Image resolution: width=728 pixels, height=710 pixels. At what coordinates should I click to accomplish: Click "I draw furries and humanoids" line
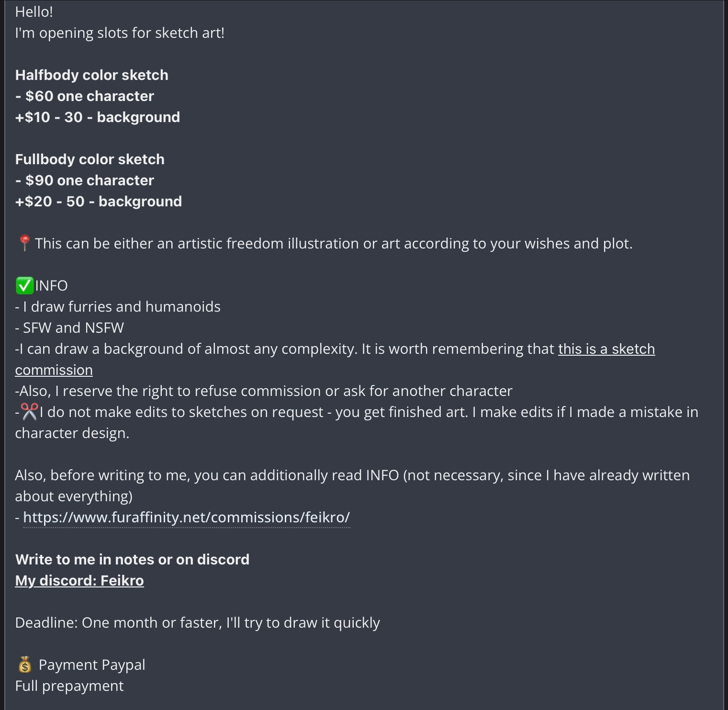pyautogui.click(x=122, y=307)
